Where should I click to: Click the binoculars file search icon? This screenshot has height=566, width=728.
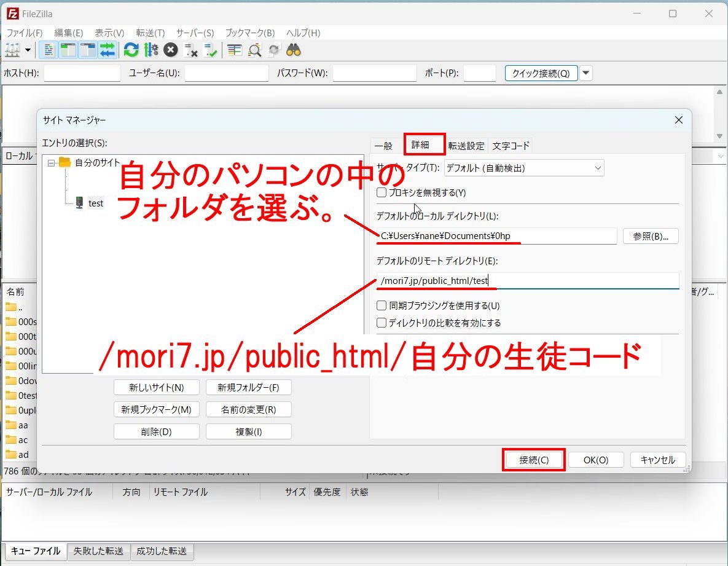pos(294,50)
